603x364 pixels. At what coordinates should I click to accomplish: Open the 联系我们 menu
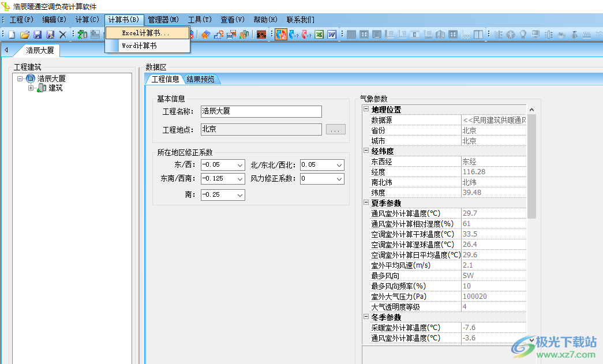coord(301,20)
